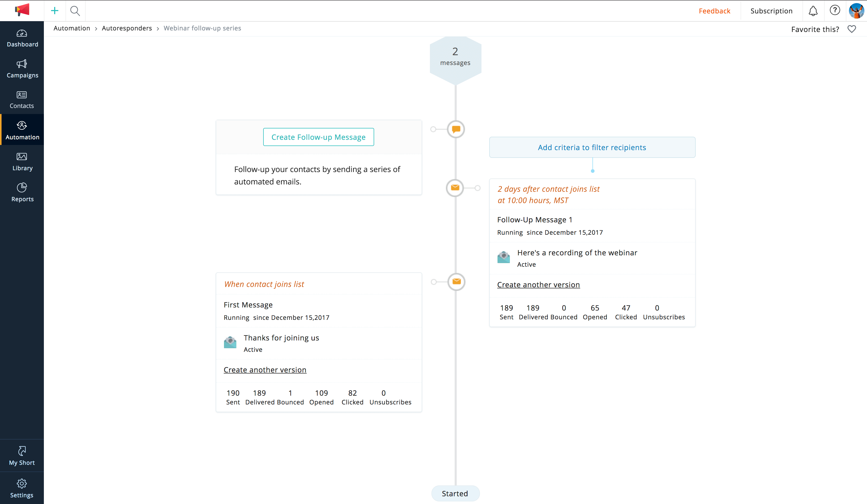Open Settings gear in sidebar

point(22,488)
